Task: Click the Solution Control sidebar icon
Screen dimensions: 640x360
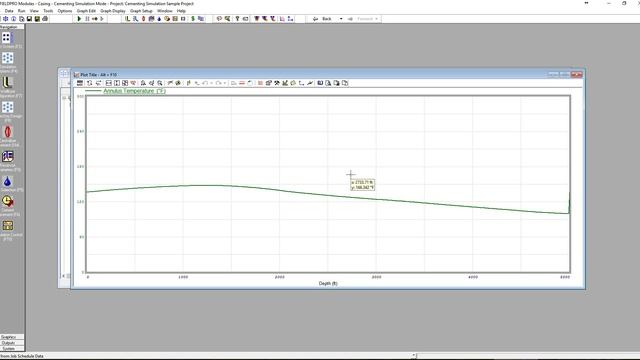Action: tap(7, 225)
